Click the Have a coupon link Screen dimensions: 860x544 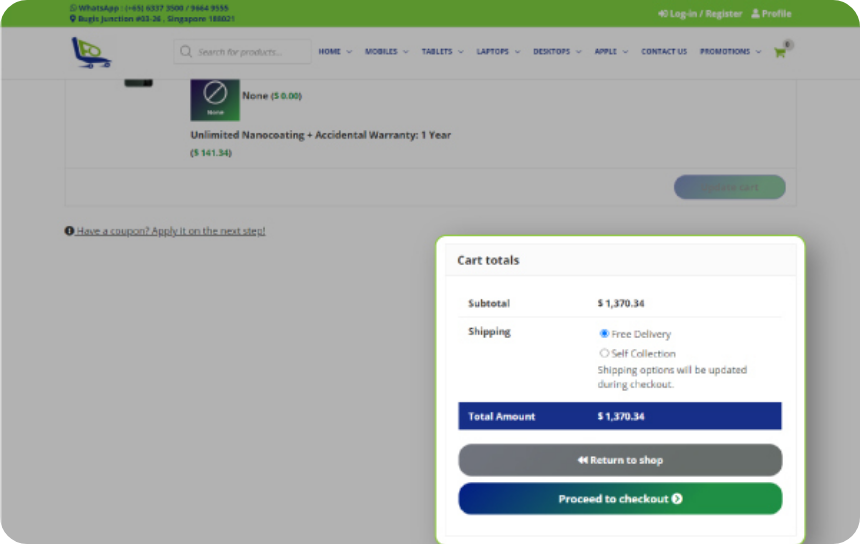coord(170,231)
